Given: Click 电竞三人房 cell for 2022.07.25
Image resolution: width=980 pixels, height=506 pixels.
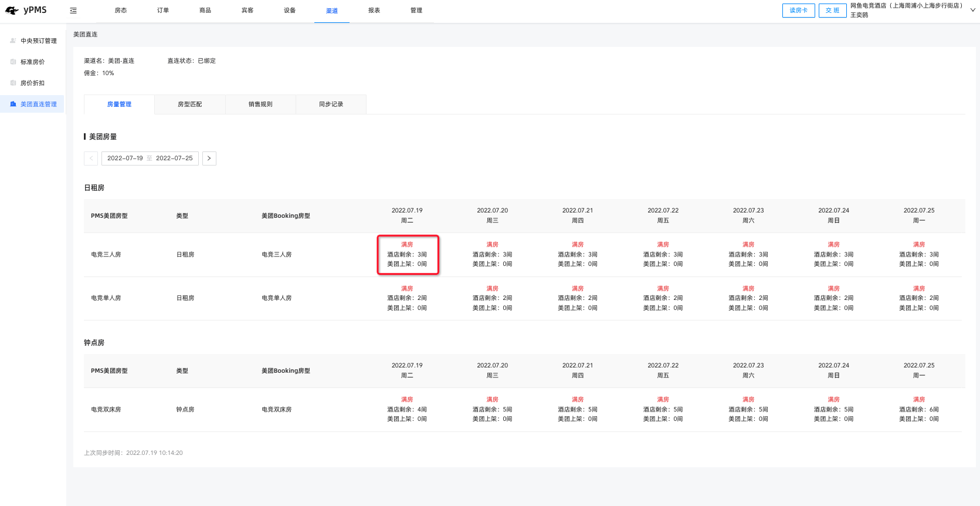Looking at the screenshot, I should (919, 255).
